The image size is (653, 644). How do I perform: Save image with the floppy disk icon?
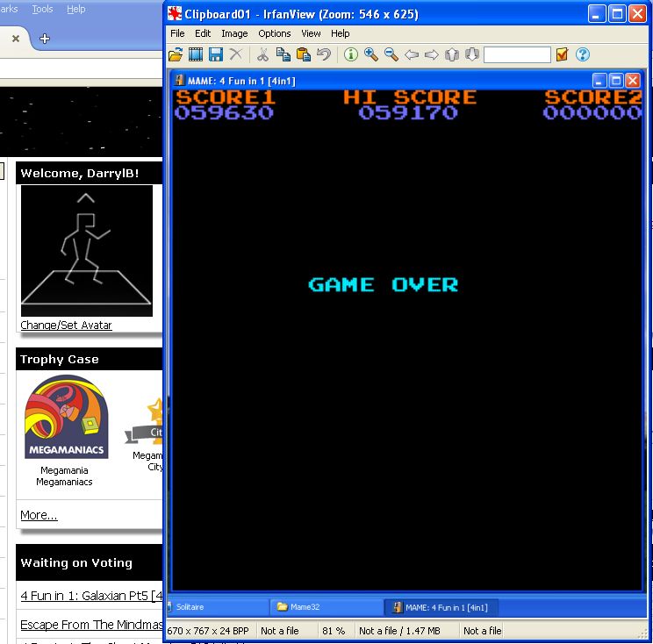coord(215,54)
